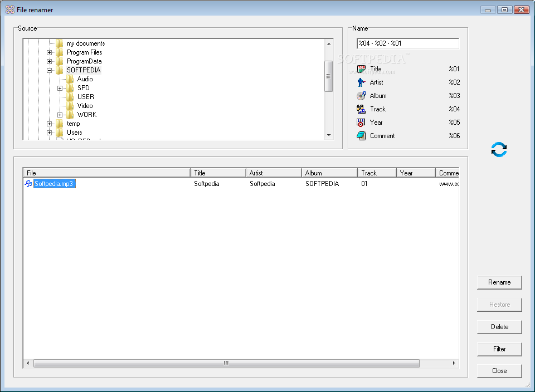The height and width of the screenshot is (392, 535).
Task: Click the SOFTPEDIA album cell
Action: point(322,184)
